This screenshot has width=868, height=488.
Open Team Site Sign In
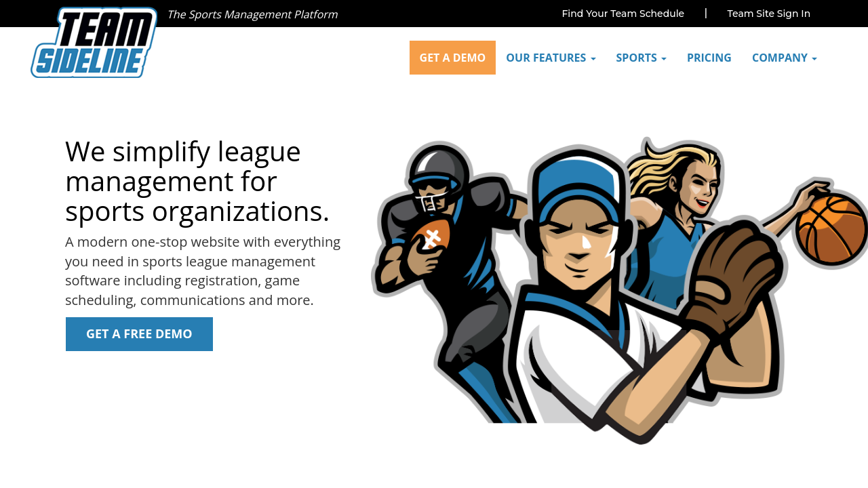pyautogui.click(x=768, y=14)
